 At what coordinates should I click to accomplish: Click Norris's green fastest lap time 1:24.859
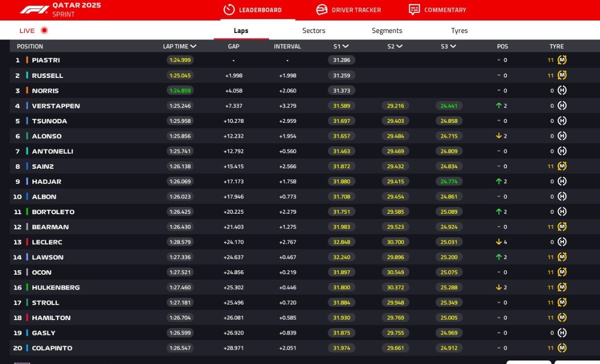click(180, 91)
